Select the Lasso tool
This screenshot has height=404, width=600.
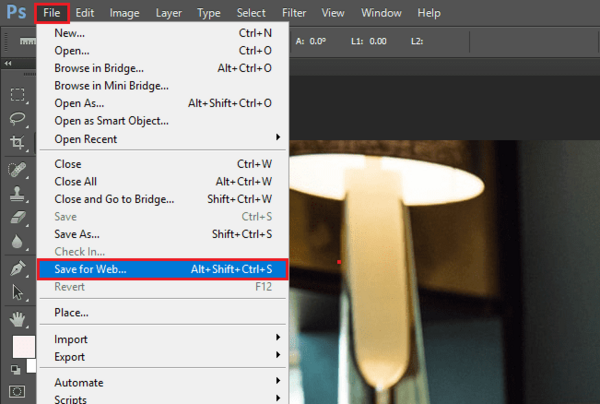(17, 119)
